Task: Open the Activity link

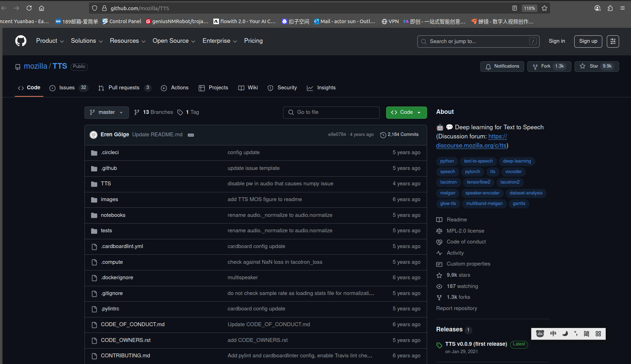Action: (x=450, y=253)
